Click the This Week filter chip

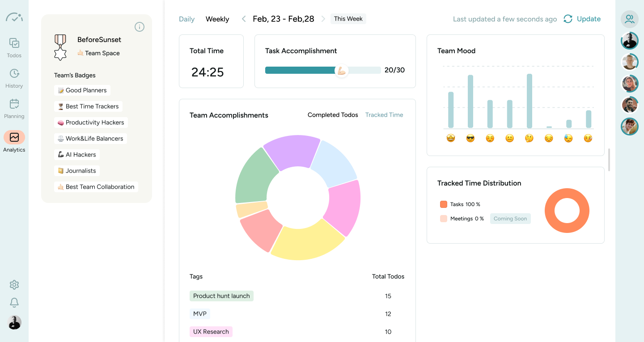(x=348, y=18)
